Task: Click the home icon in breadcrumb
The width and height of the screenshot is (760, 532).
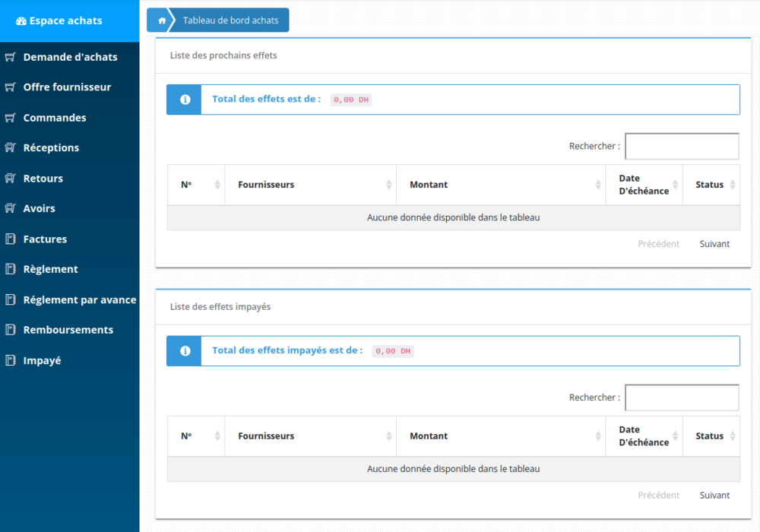Action: pos(161,21)
